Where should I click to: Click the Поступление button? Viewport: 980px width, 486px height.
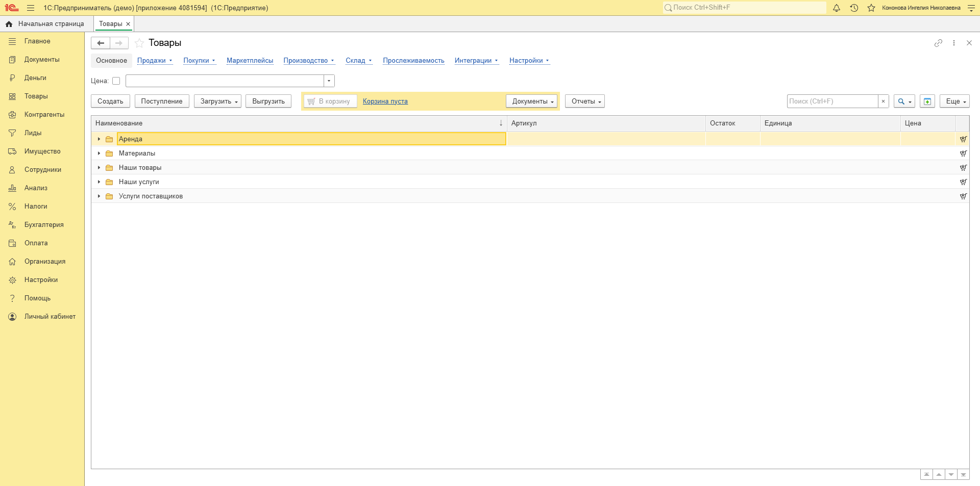(x=162, y=101)
